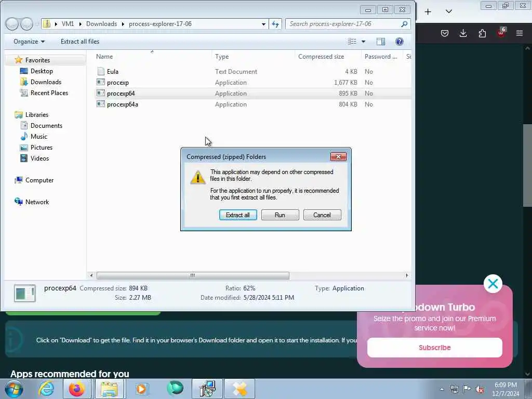Sort by the Name column header
The image size is (532, 399).
tap(104, 56)
